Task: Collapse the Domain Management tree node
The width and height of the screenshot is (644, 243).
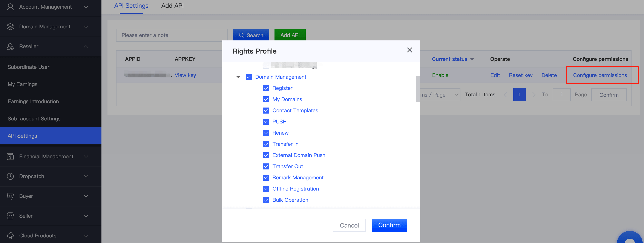Action: (238, 77)
